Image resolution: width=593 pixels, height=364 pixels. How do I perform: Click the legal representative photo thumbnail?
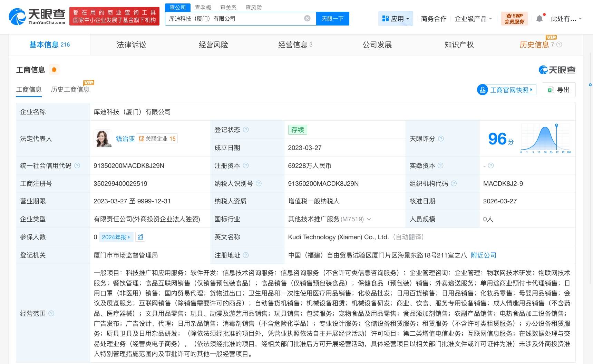pyautogui.click(x=103, y=139)
